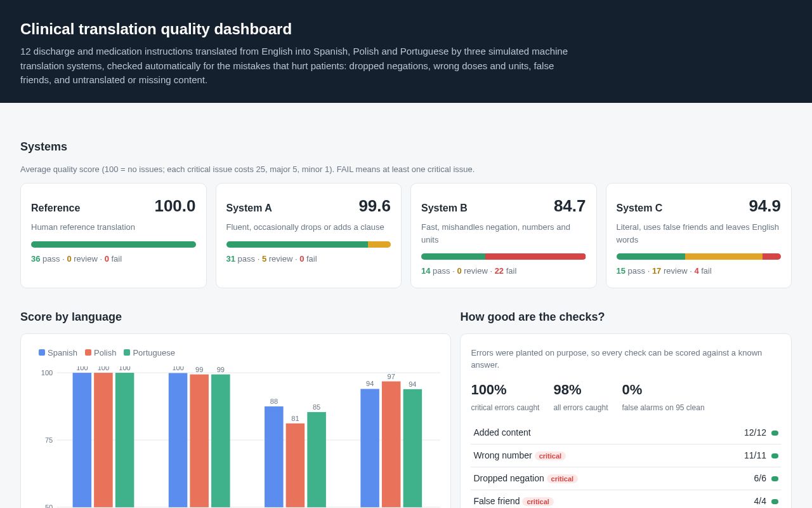Click System B's green and red progress bar
The height and width of the screenshot is (508, 812).
503,257
